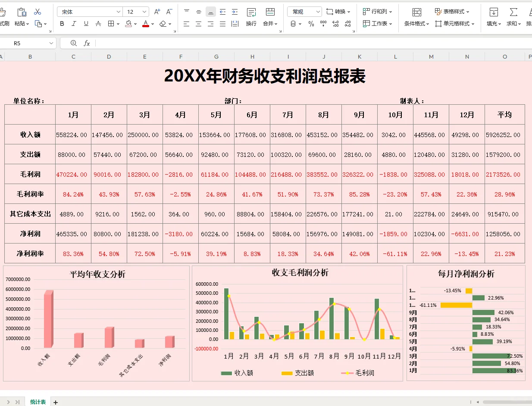The image size is (532, 406).
Task: Open the 常规 number format dropdown
Action: (x=318, y=12)
